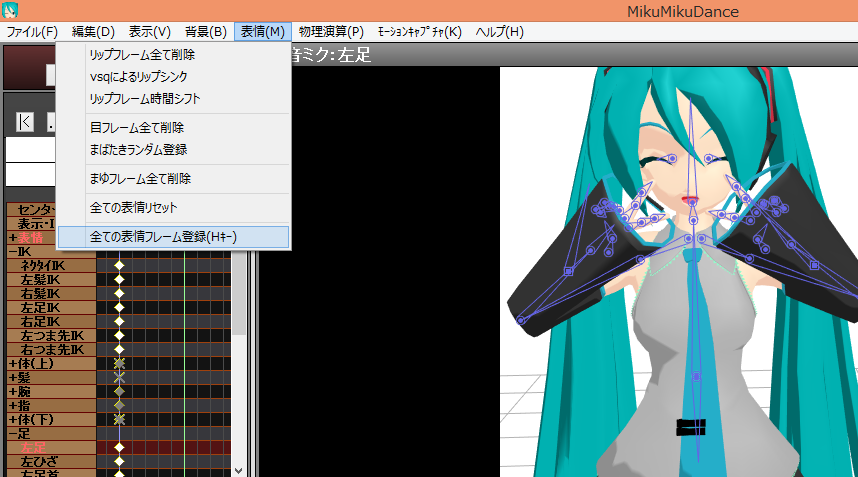Expand the 腕 bone group
This screenshot has width=858, height=477.
point(13,392)
